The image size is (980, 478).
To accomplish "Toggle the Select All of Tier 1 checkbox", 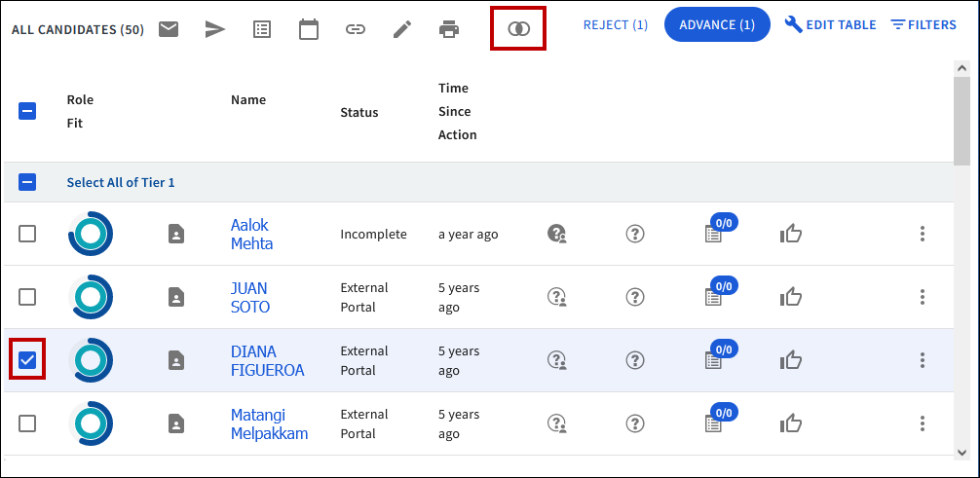I will coord(27,182).
